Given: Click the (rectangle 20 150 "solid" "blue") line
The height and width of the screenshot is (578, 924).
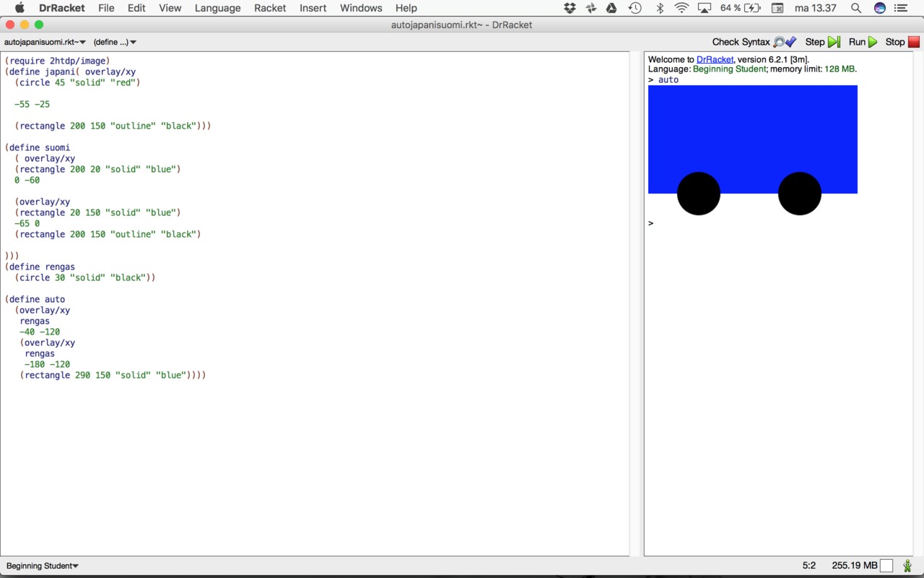Looking at the screenshot, I should [x=97, y=212].
